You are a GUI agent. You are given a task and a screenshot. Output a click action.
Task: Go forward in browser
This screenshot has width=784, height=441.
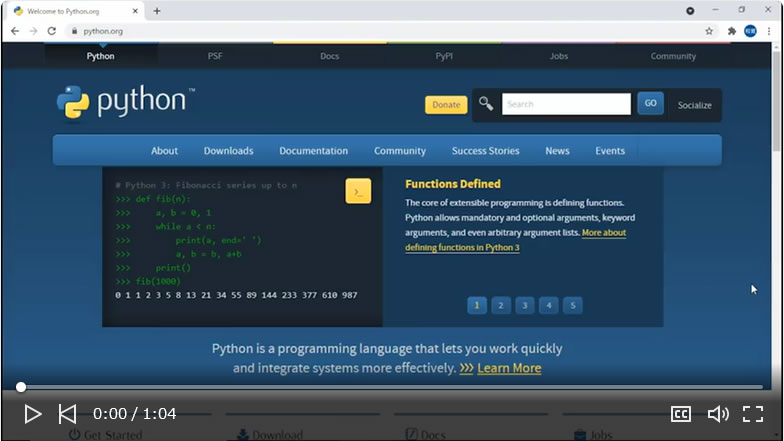(33, 31)
